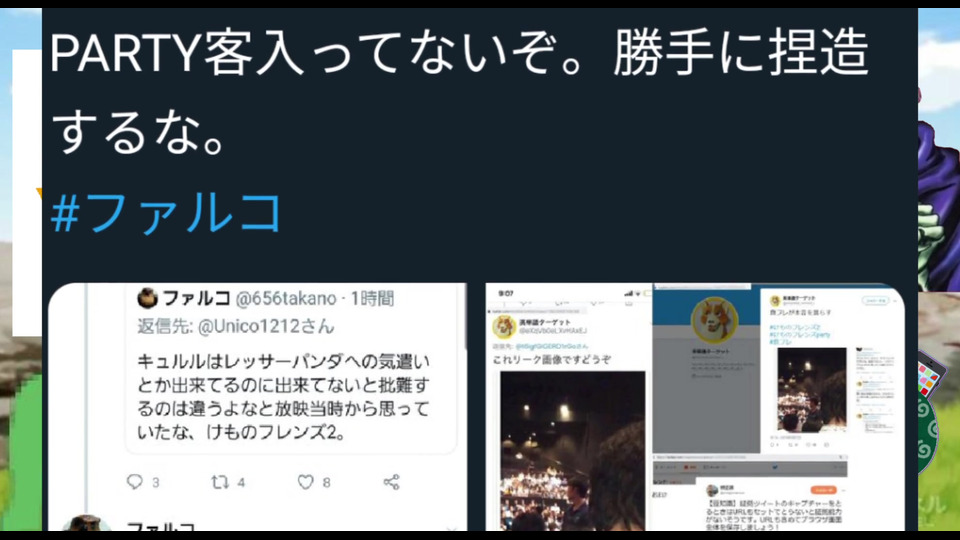Click the ファルコ display name
The height and width of the screenshot is (540, 960).
(x=196, y=298)
